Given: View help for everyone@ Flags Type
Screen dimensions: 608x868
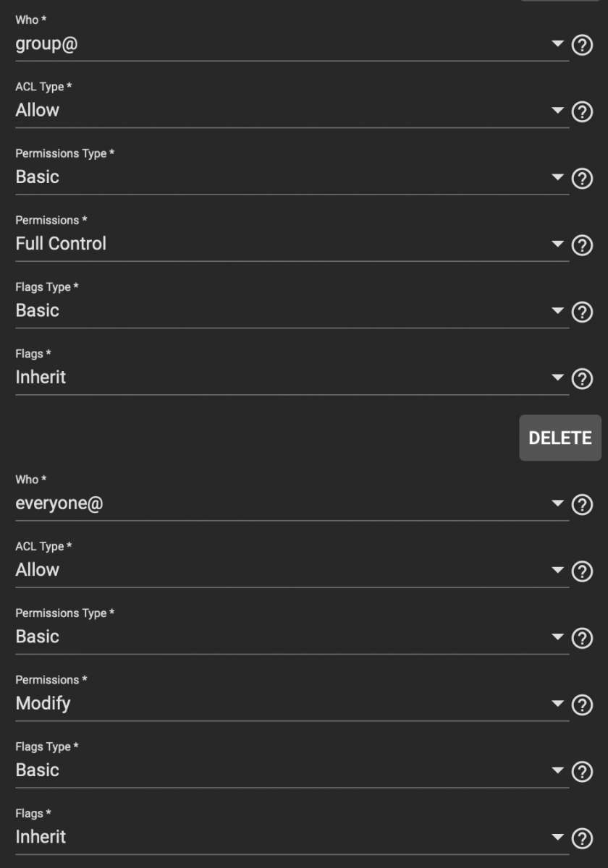Looking at the screenshot, I should click(x=582, y=772).
